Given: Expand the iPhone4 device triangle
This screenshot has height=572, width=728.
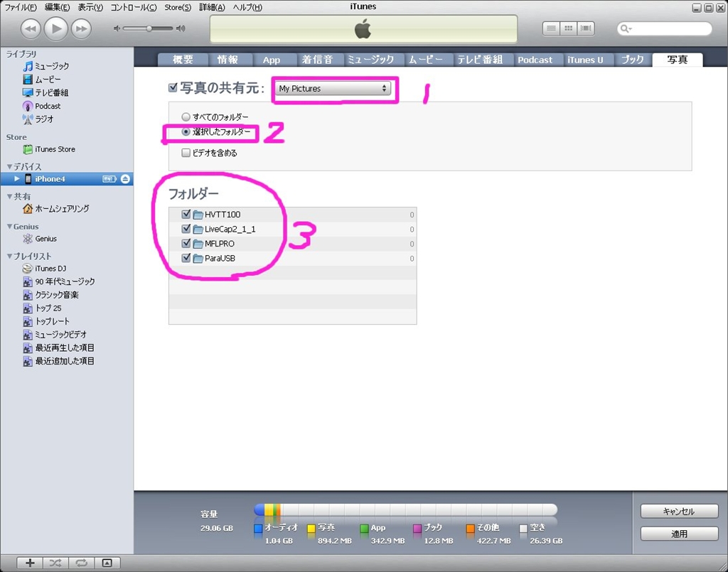Looking at the screenshot, I should click(17, 178).
